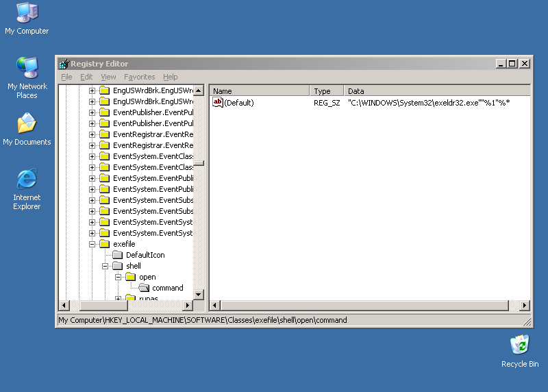The width and height of the screenshot is (548, 392).
Task: Select the first EventSystem.EventSubs key
Action: 153,200
